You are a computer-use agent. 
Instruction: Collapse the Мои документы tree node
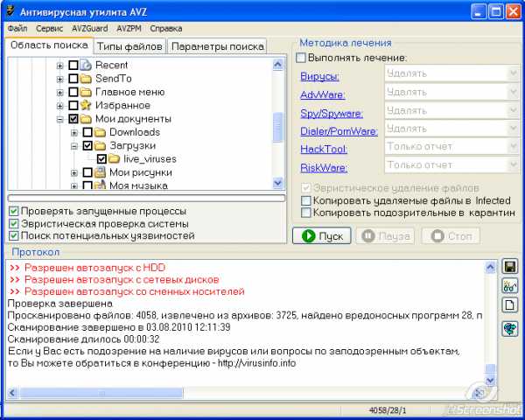coord(59,119)
